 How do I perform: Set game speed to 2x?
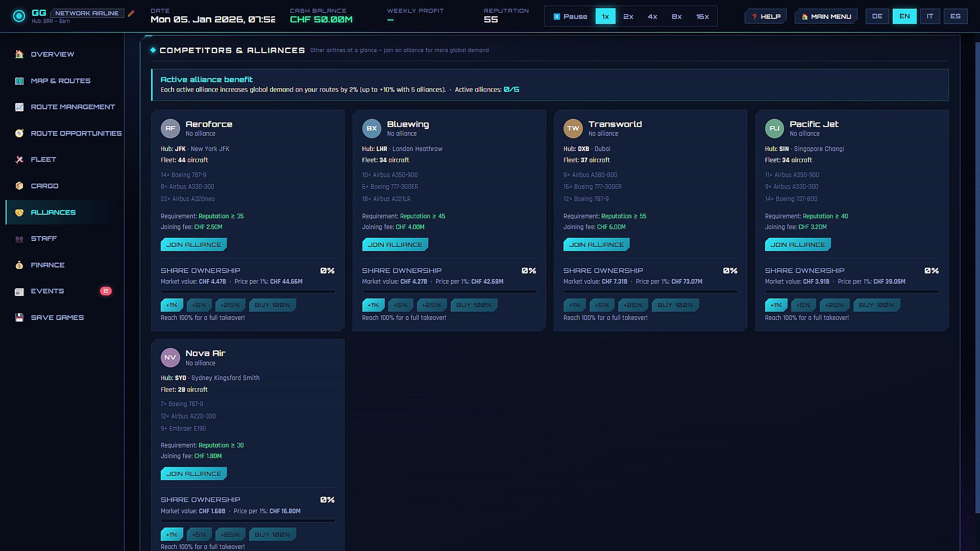628,16
